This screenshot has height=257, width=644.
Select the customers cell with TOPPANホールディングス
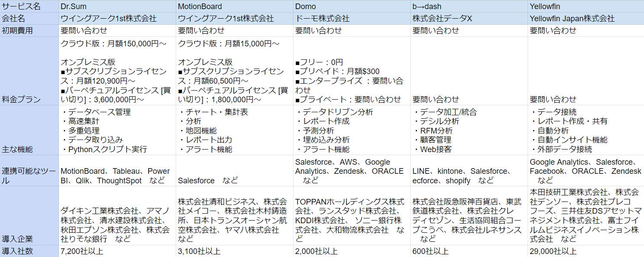[352, 216]
